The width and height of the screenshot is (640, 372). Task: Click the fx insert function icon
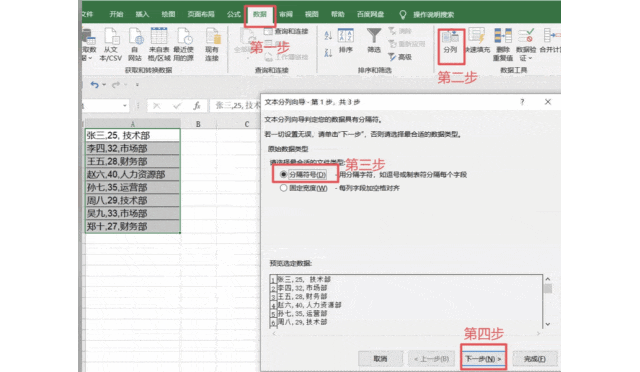coord(197,106)
